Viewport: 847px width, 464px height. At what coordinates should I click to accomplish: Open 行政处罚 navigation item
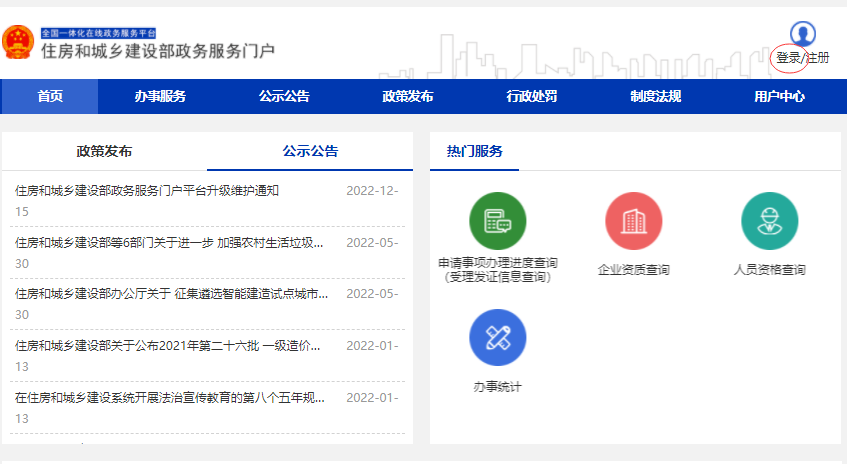click(532, 96)
